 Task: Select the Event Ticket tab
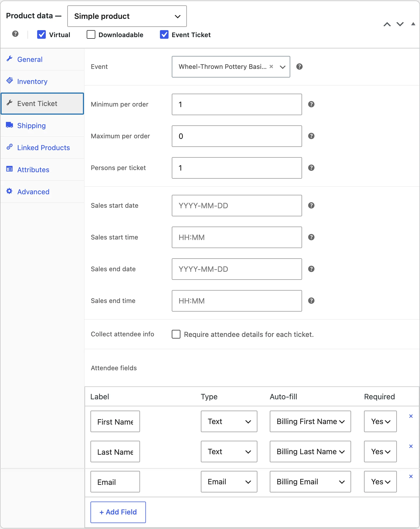click(42, 104)
